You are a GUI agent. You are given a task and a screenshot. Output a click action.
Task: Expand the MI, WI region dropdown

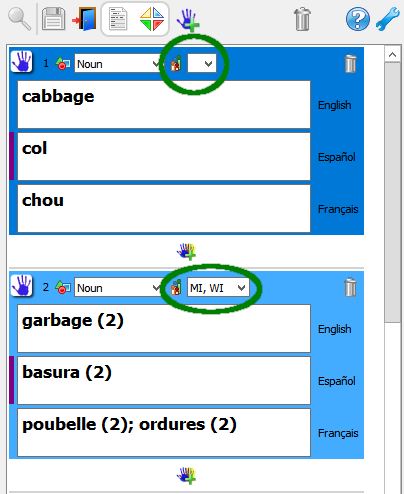tap(218, 287)
